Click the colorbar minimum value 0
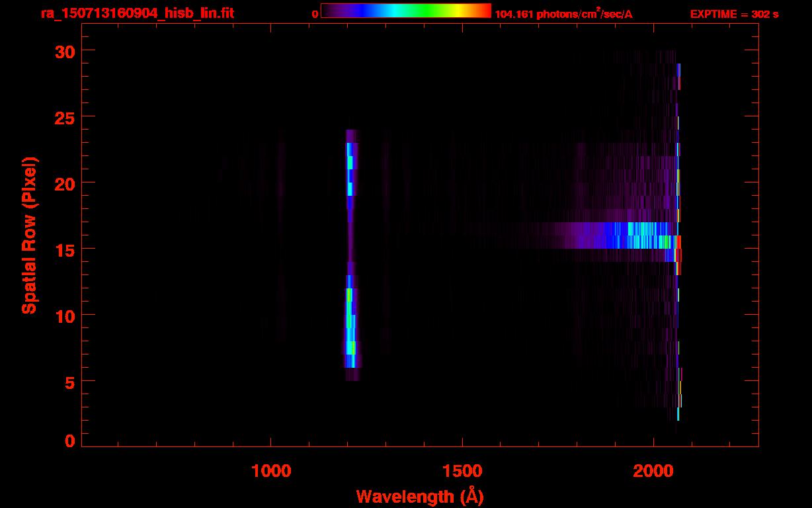The image size is (812, 508). [315, 14]
